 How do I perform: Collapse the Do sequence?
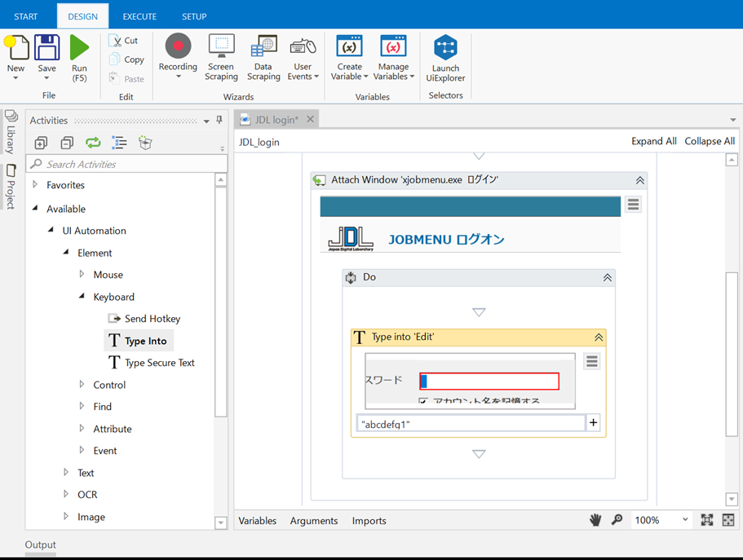[607, 278]
